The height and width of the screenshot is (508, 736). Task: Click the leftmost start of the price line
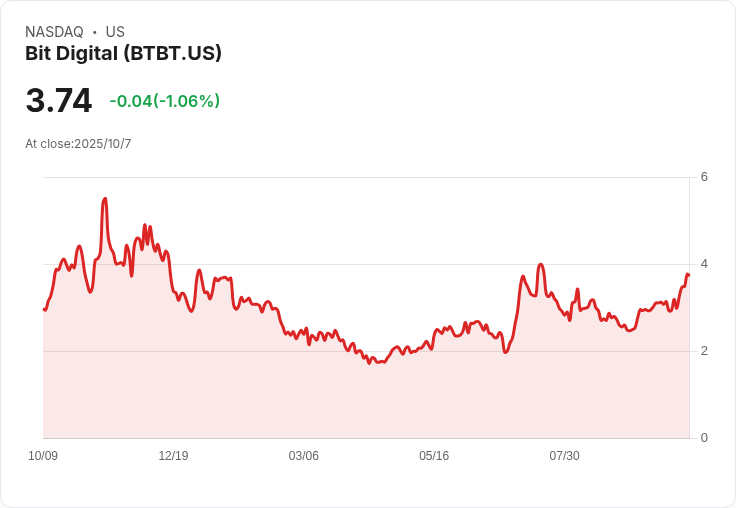coord(44,309)
